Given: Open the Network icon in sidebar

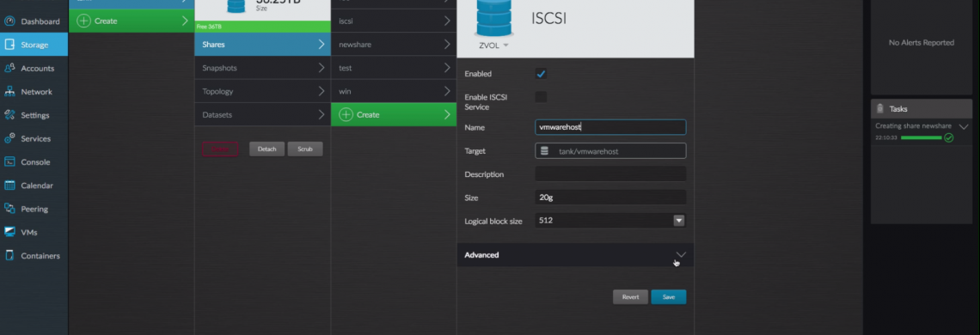Looking at the screenshot, I should (9, 92).
